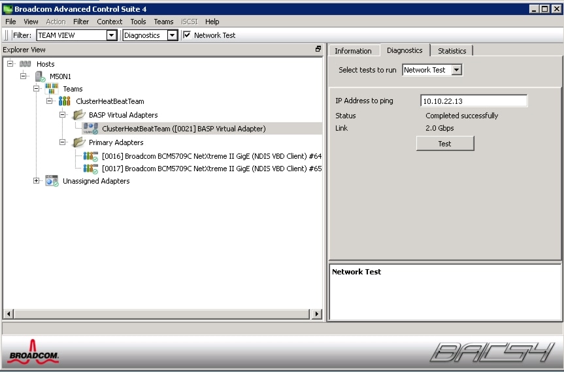
Task: Open the Tools menu
Action: tap(138, 22)
